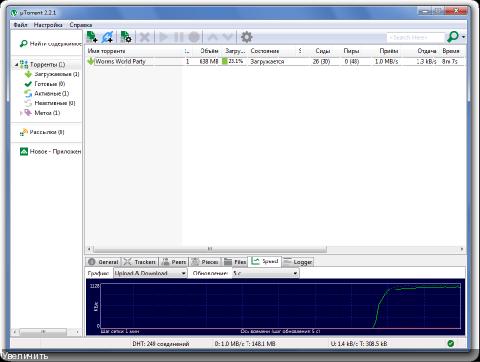
Task: Open Рассылки (0) RSS feeds item
Action: (x=47, y=132)
